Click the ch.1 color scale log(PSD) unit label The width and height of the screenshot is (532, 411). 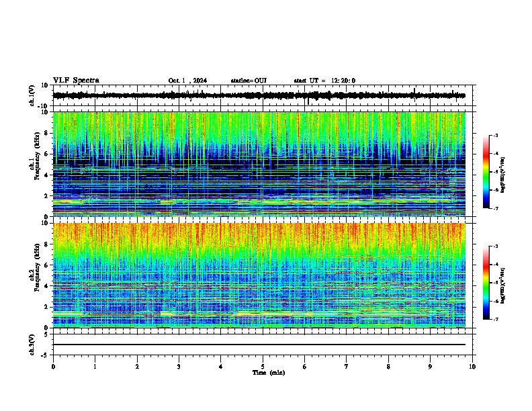[x=503, y=175]
